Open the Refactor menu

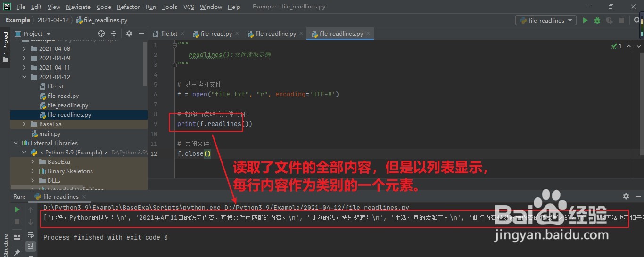pos(128,7)
